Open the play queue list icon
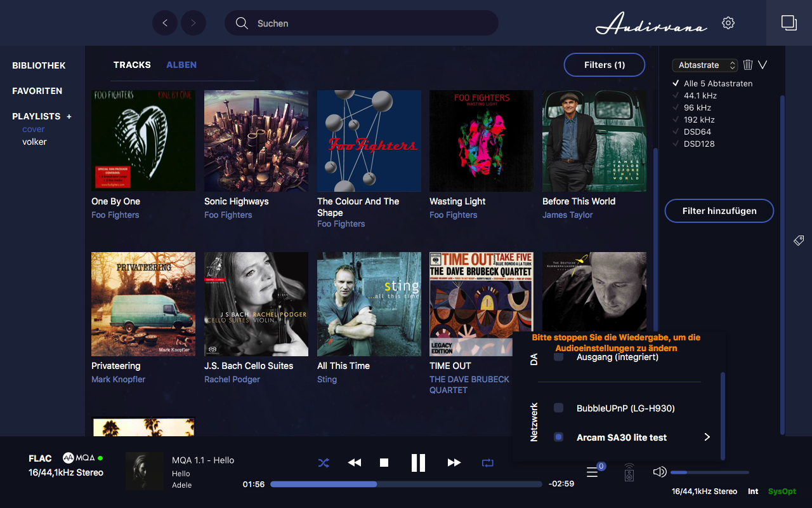Image resolution: width=812 pixels, height=508 pixels. (593, 472)
